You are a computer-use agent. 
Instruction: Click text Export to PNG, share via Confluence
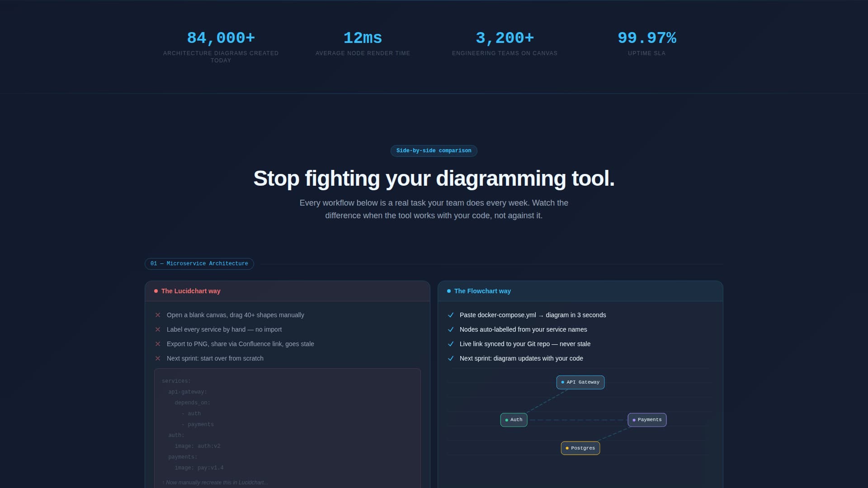pos(240,344)
